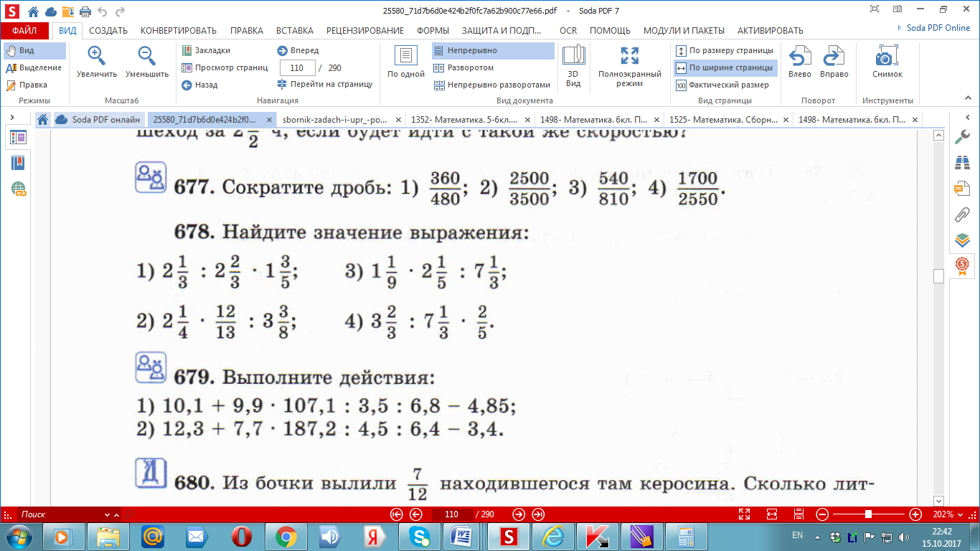Click the globe link icon in left sidebar
Screen dimensions: 980x551
click(19, 189)
